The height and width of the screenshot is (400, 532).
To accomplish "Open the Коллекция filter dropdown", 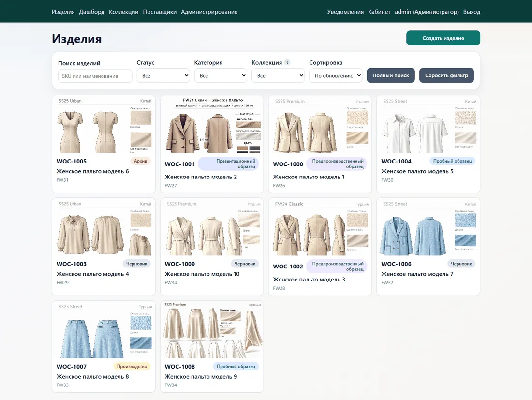I will pyautogui.click(x=278, y=75).
